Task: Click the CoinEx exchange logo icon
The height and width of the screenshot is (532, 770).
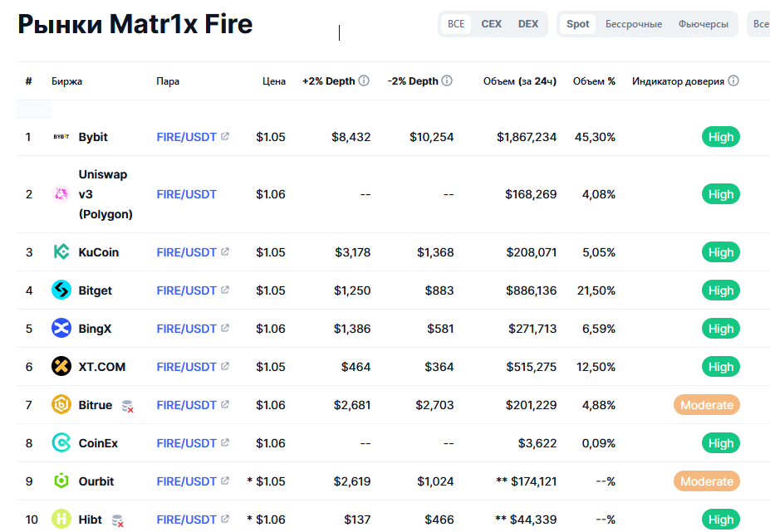Action: pyautogui.click(x=61, y=443)
